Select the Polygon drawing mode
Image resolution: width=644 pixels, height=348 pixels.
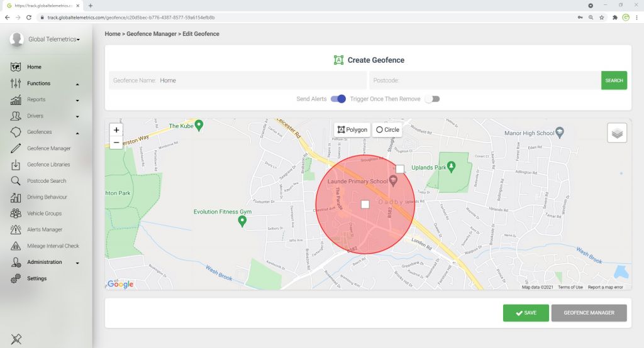pos(352,130)
